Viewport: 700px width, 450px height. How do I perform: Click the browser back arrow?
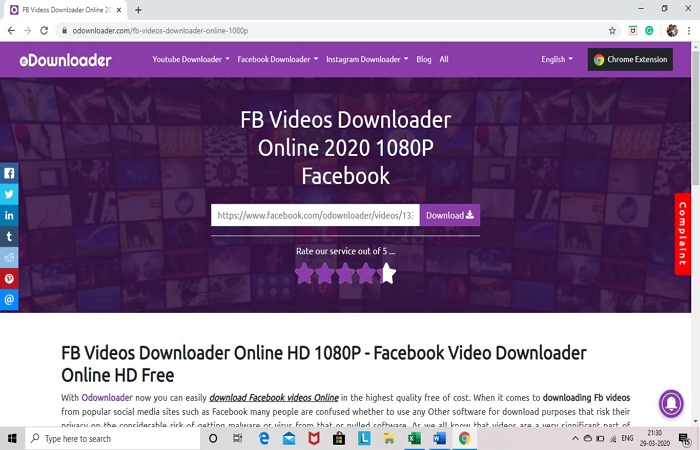tap(11, 31)
